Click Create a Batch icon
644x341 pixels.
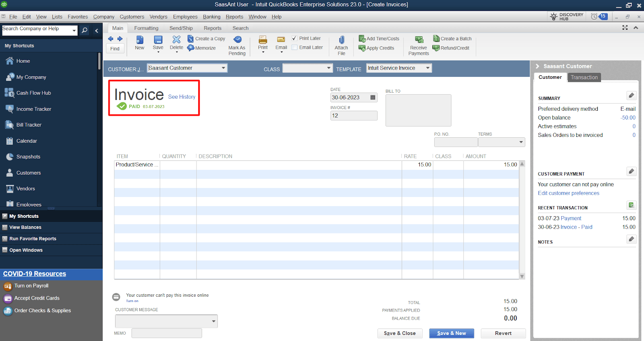pyautogui.click(x=436, y=39)
